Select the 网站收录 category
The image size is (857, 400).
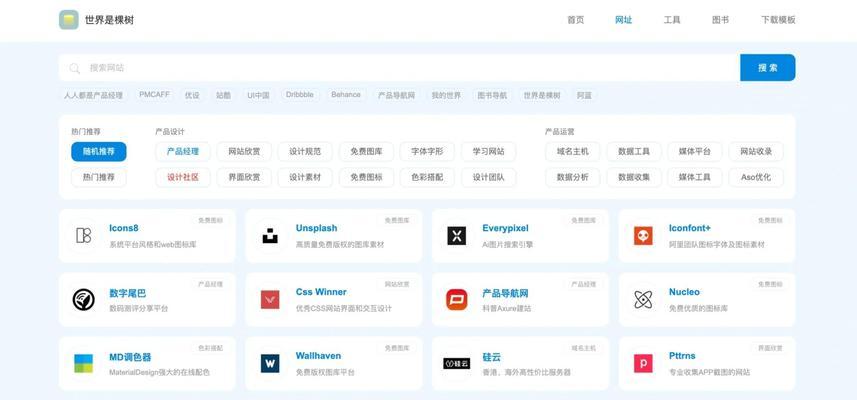click(x=756, y=151)
